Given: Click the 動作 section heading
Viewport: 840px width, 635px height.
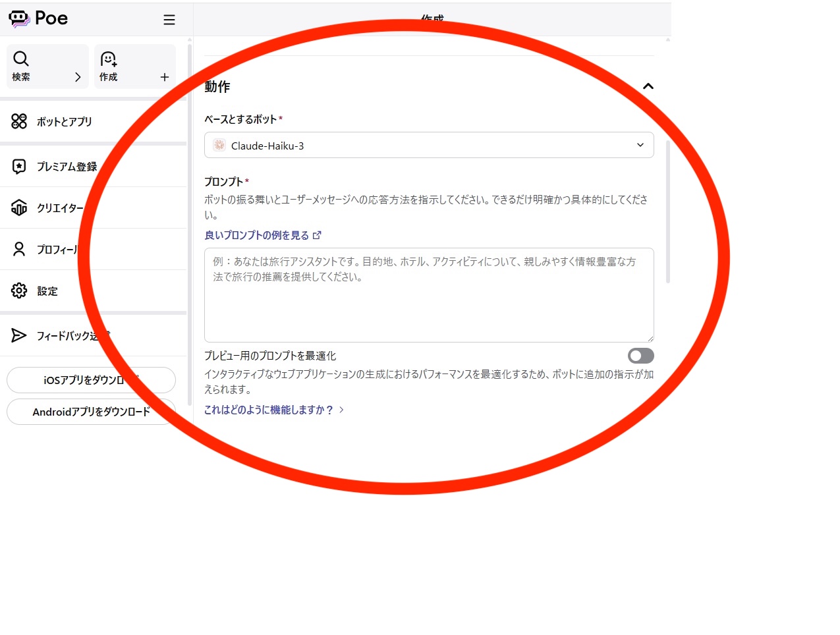Looking at the screenshot, I should [x=217, y=86].
